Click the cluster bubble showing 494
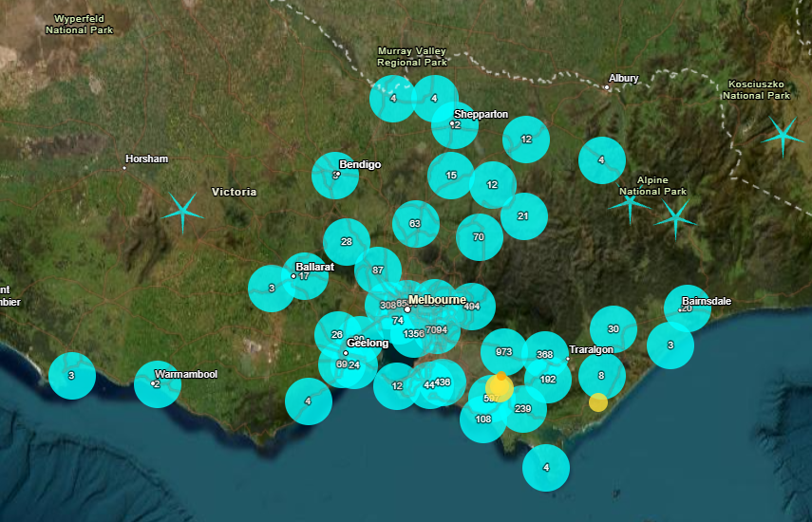 (471, 307)
